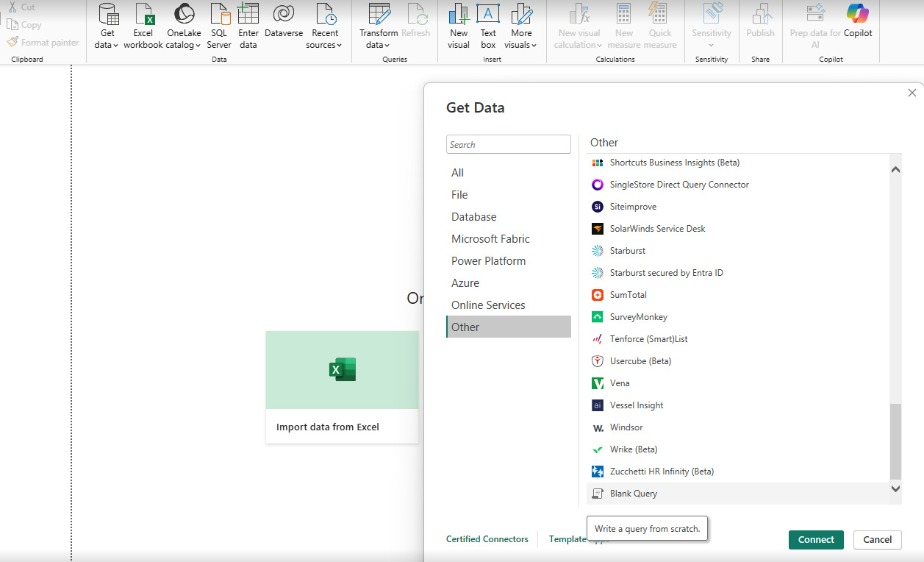Expand the Sensitivity dropdown arrow
Viewport: 924px width, 562px height.
712,46
